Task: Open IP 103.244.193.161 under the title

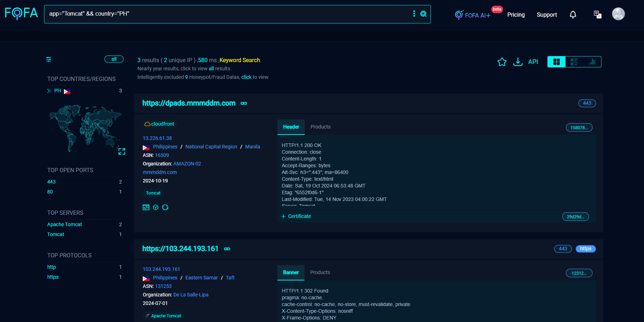Action: [x=161, y=269]
